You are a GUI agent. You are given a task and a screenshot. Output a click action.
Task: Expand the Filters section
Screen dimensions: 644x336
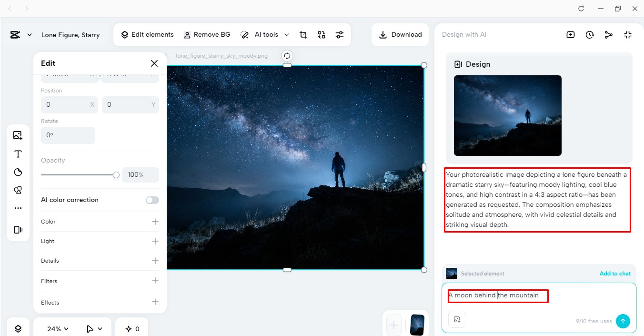click(x=155, y=281)
